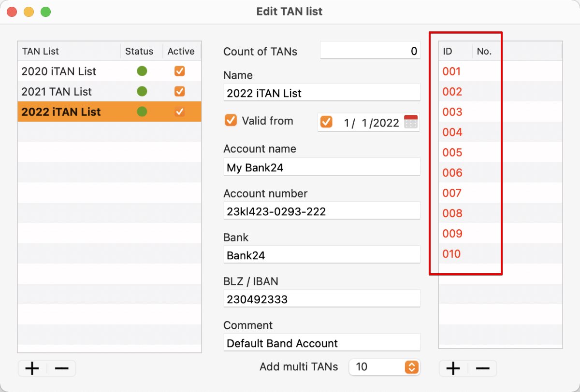The image size is (580, 392).
Task: Click the Count of TANs field
Action: pos(370,51)
